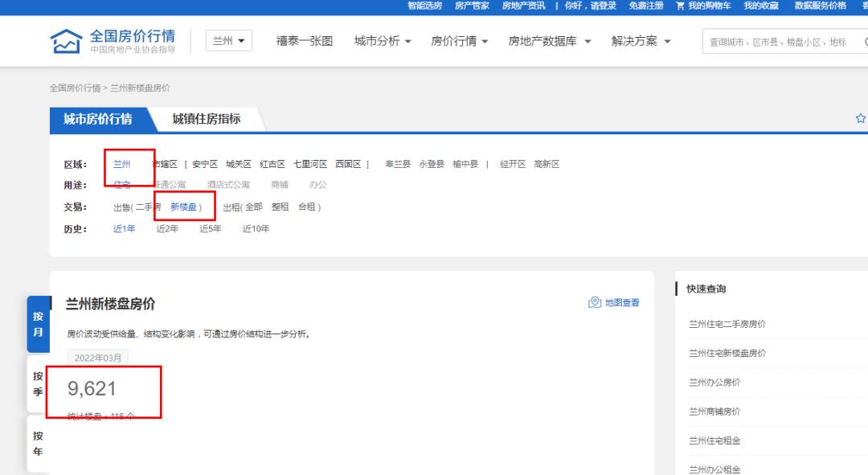Expand the 解决方案 dropdown menu

tap(641, 41)
